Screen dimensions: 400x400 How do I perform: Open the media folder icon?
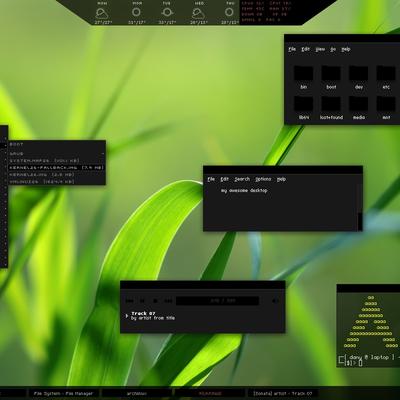click(359, 104)
